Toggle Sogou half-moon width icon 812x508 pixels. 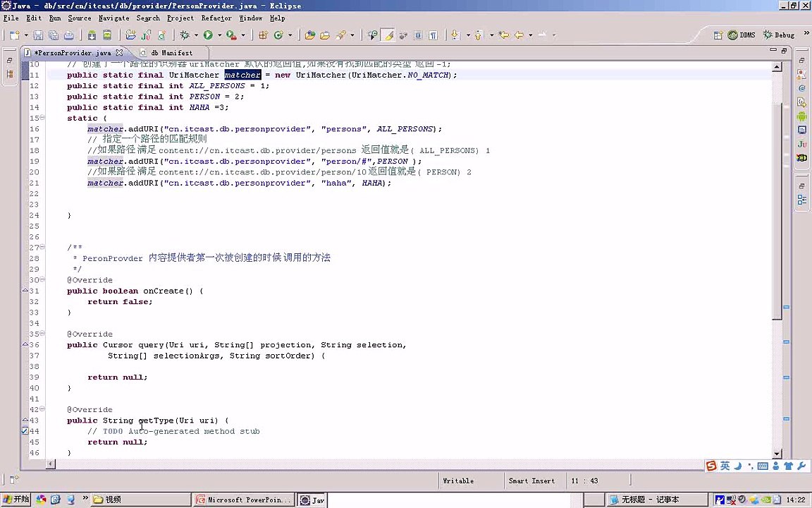737,466
